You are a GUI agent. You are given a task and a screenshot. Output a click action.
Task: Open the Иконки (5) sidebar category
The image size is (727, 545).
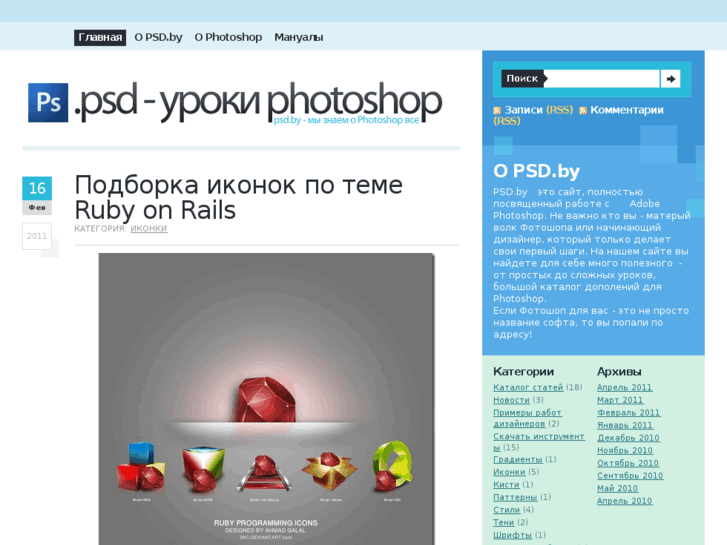509,472
